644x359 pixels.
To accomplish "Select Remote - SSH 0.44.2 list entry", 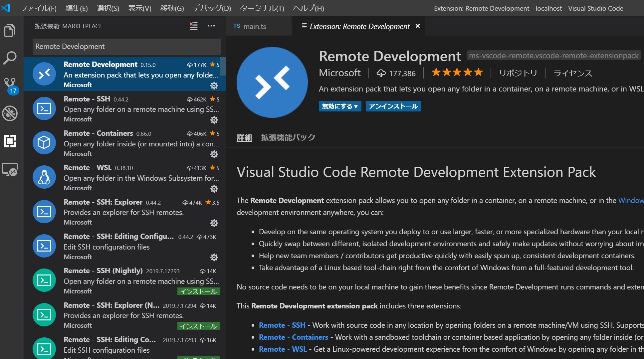I will coord(124,108).
